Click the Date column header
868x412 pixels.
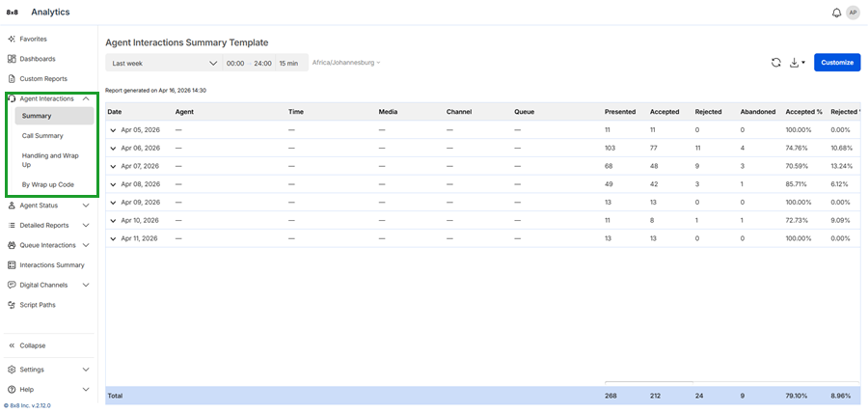(115, 112)
